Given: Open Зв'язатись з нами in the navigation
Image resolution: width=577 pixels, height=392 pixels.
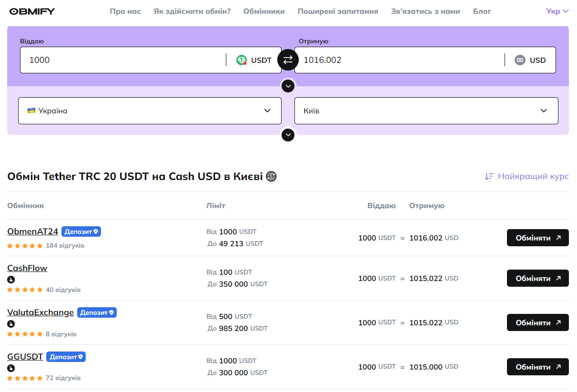Looking at the screenshot, I should [x=425, y=11].
